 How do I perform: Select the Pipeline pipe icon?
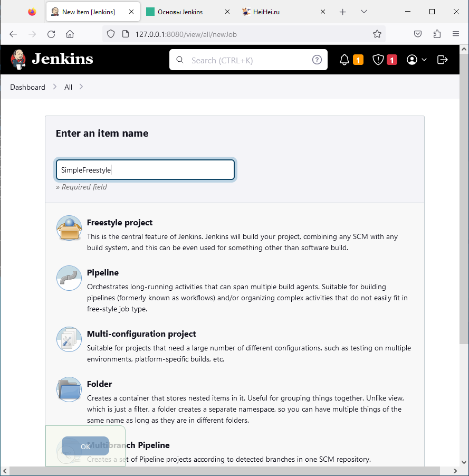[x=69, y=278]
